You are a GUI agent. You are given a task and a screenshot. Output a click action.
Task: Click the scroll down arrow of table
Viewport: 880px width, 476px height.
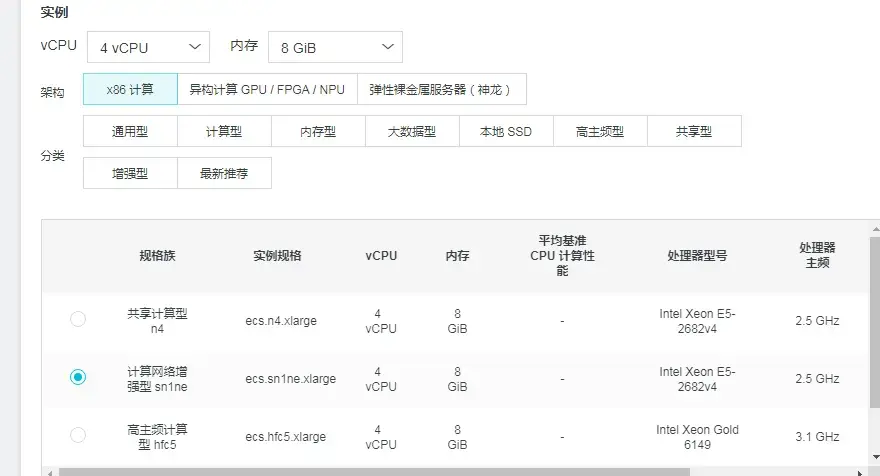click(876, 457)
